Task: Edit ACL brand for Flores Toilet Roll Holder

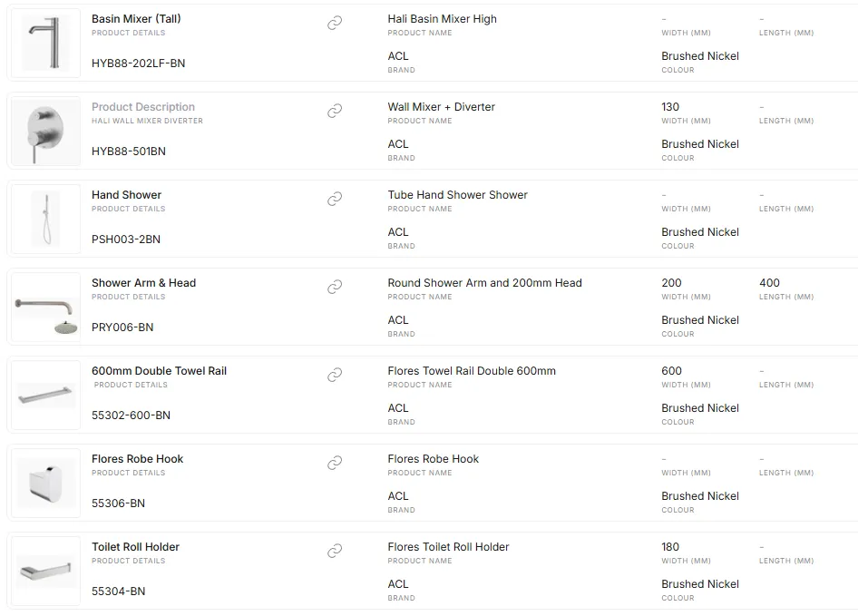Action: click(398, 584)
